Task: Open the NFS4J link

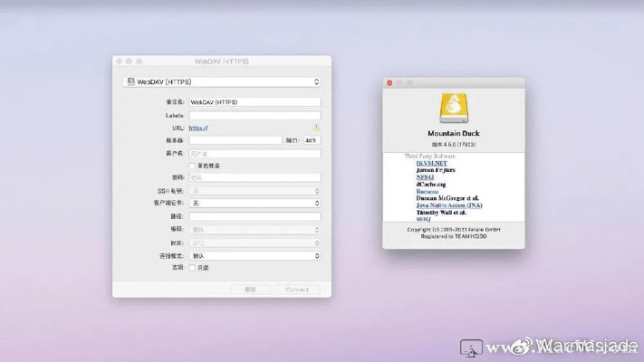Action: (x=426, y=176)
